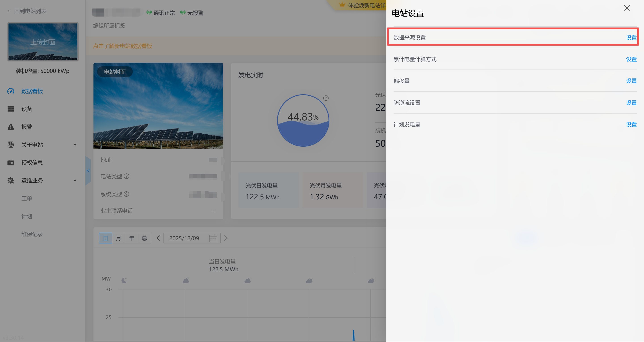Click the 数据看板 dashboard icon
The image size is (644, 342).
11,91
